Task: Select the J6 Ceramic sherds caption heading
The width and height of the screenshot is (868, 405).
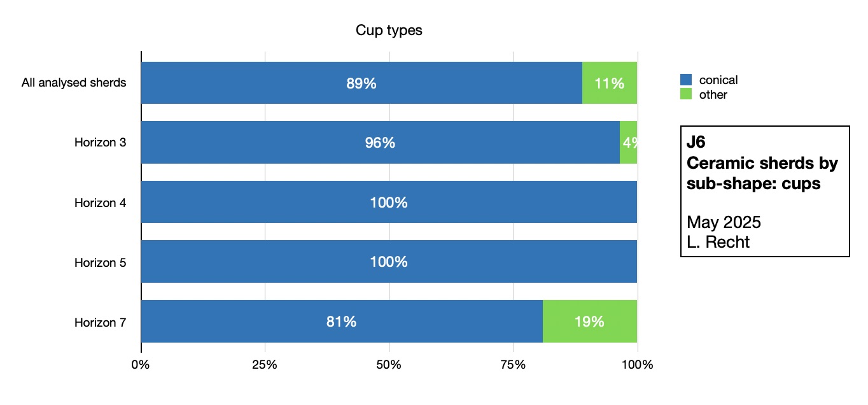Action: click(x=762, y=163)
